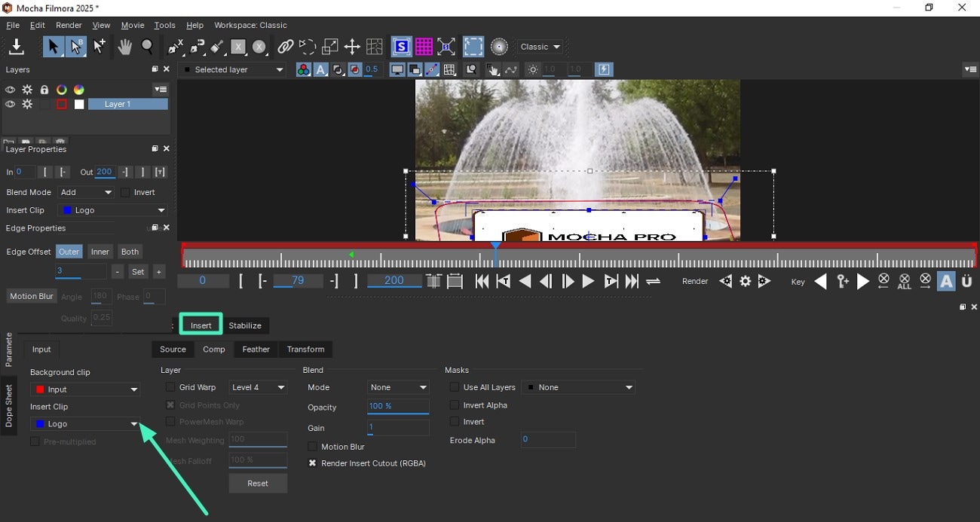980x522 pixels.
Task: Enable the Motion Blur checkbox under Blend
Action: pyautogui.click(x=312, y=446)
